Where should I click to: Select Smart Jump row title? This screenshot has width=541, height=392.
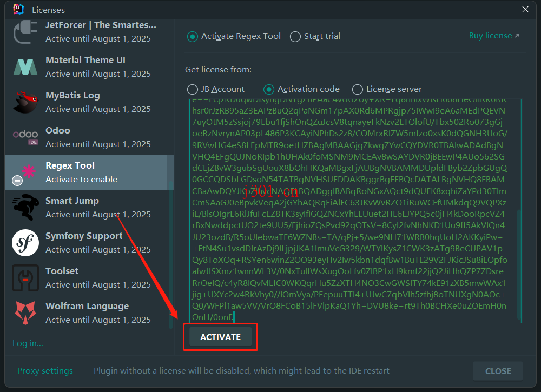(x=72, y=201)
